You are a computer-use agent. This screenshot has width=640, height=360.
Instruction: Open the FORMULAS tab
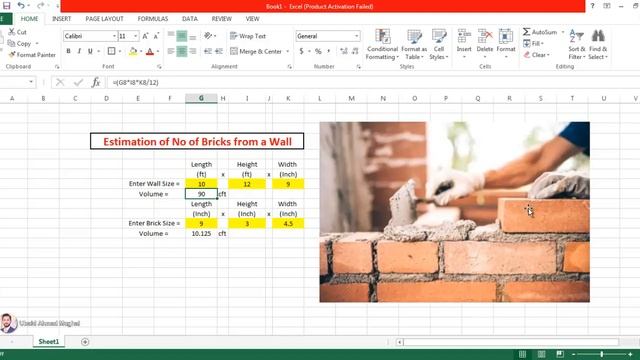coord(153,19)
